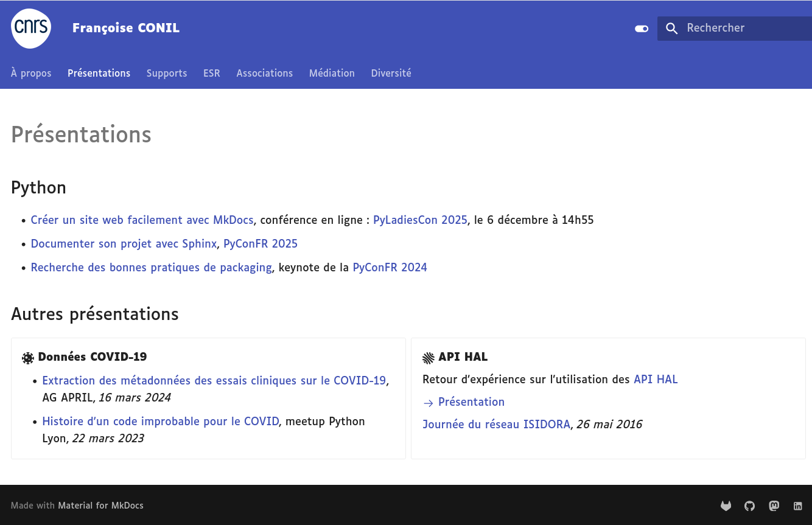Open the GitLab profile icon in footer

[x=726, y=506]
